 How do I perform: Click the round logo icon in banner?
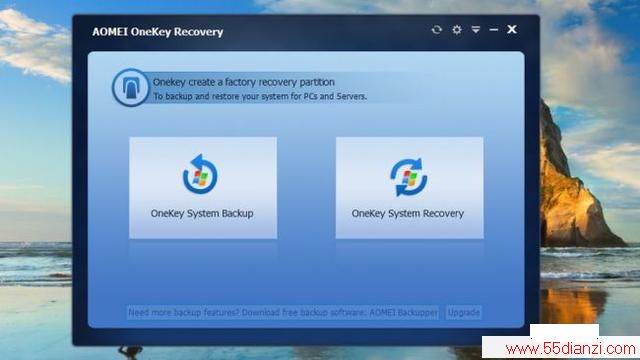click(131, 88)
